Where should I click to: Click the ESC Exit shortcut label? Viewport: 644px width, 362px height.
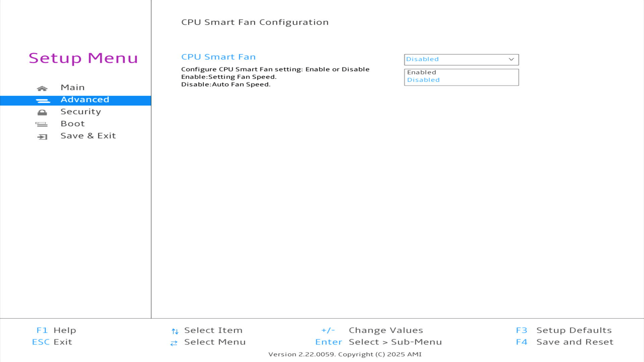(52, 342)
